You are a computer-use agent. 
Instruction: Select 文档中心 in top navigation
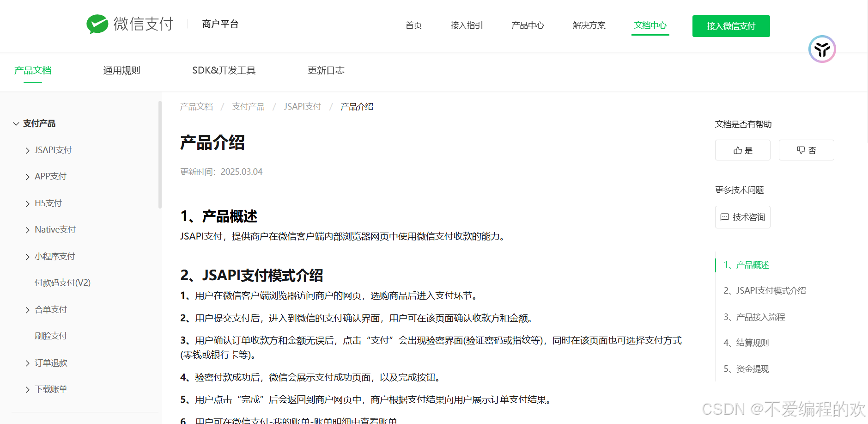tap(650, 25)
